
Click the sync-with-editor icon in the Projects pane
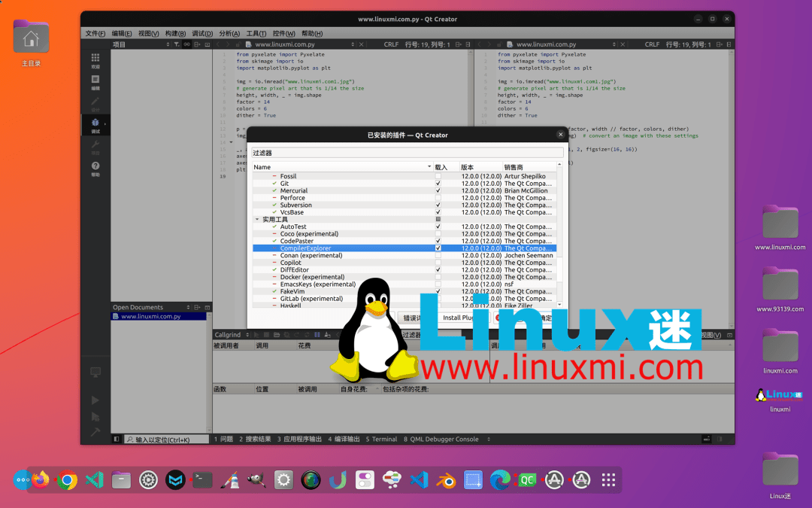click(x=187, y=44)
